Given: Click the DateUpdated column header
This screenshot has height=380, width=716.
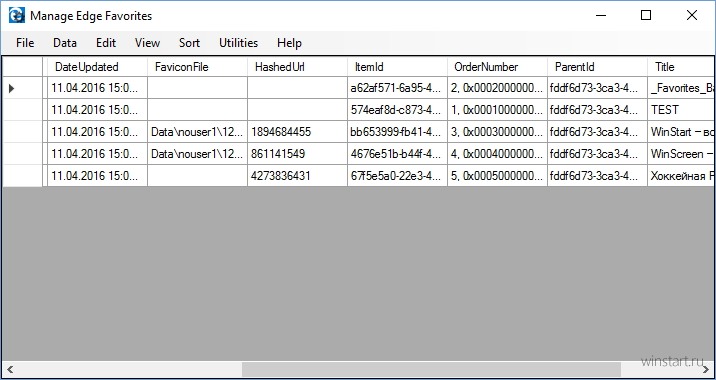Looking at the screenshot, I should click(x=97, y=67).
